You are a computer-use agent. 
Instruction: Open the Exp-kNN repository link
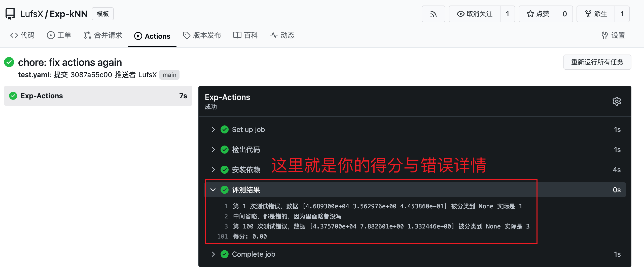[x=68, y=14]
